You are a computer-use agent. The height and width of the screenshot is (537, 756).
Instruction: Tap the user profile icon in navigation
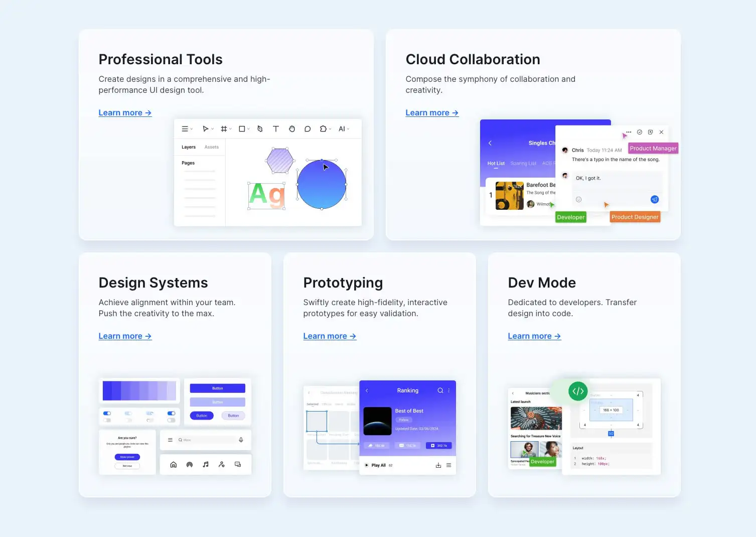pyautogui.click(x=222, y=465)
